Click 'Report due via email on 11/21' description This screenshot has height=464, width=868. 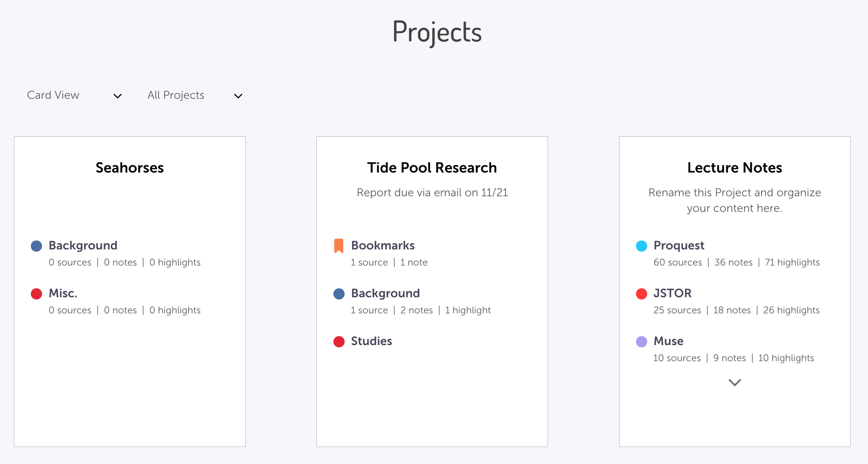pyautogui.click(x=432, y=193)
